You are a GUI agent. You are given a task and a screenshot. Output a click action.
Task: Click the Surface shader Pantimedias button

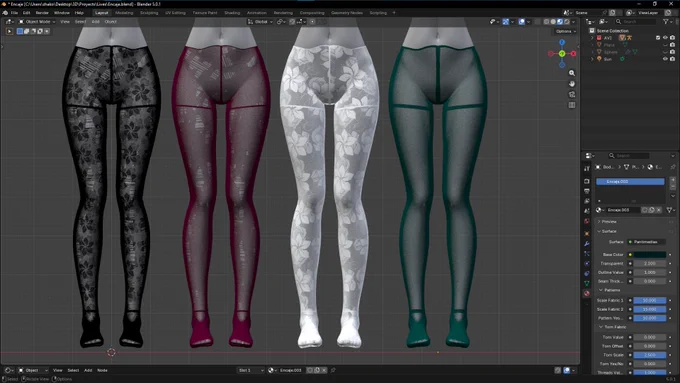pos(646,242)
